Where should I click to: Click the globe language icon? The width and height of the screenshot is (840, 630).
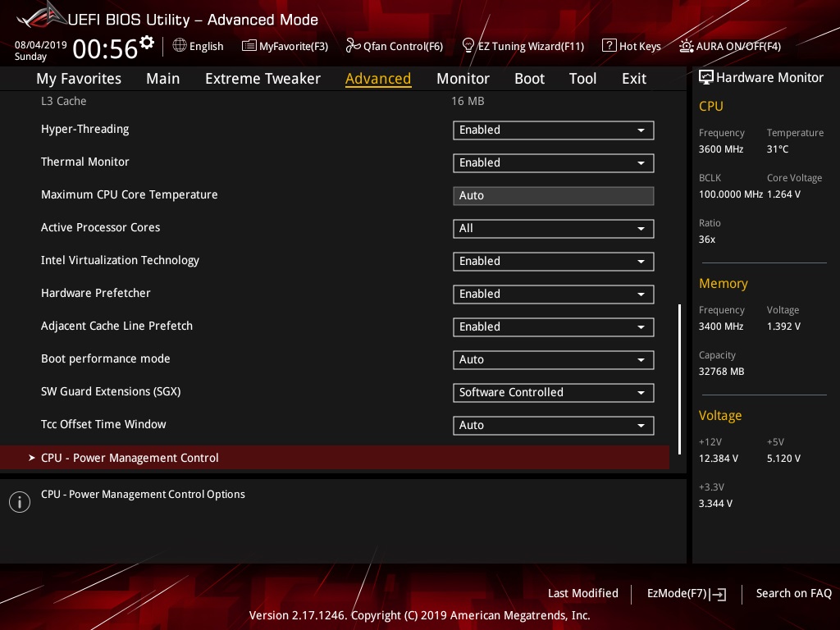(x=180, y=46)
